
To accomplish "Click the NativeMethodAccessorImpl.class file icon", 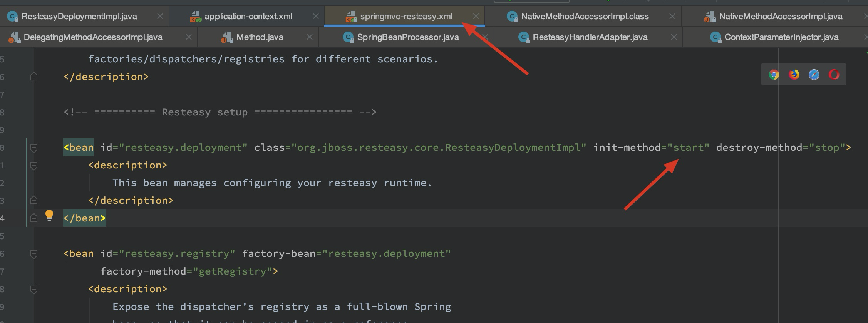I will pos(512,17).
